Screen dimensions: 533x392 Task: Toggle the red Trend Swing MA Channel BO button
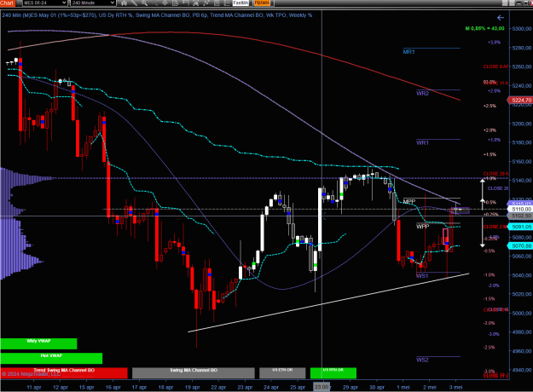point(64,372)
